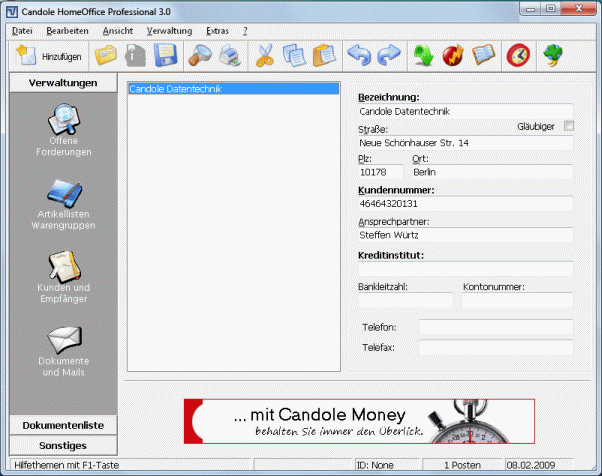The image size is (602, 476).
Task: Open Artikellisten Warengruppen in sidebar
Action: (63, 205)
